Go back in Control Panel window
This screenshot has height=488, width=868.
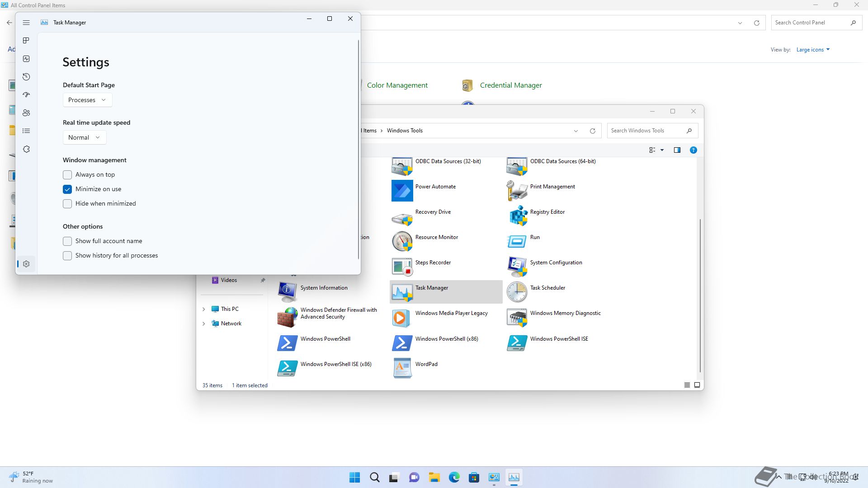pyautogui.click(x=9, y=23)
